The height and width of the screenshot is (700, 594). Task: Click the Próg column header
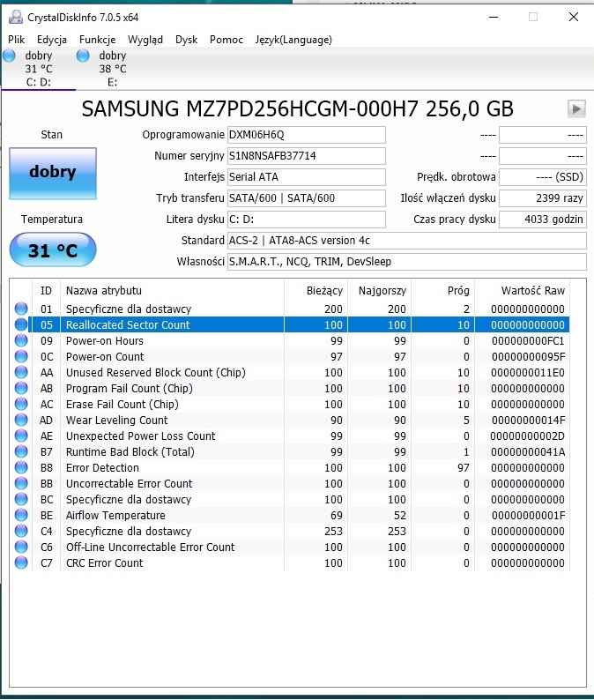(442, 291)
